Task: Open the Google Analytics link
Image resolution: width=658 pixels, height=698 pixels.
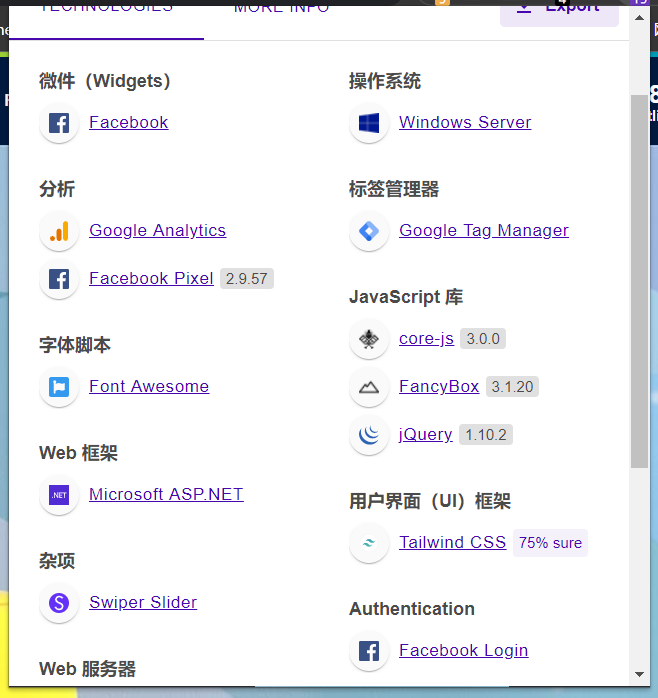Action: click(x=158, y=231)
